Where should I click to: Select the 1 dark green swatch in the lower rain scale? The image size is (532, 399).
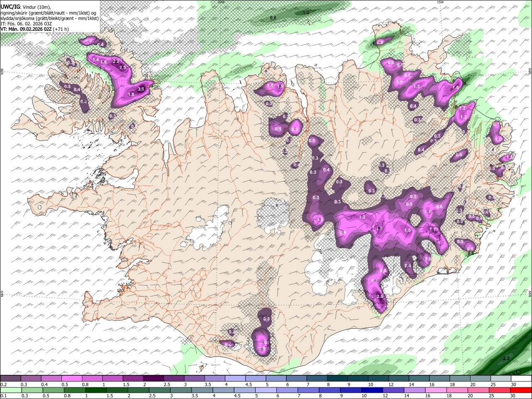coord(96,390)
